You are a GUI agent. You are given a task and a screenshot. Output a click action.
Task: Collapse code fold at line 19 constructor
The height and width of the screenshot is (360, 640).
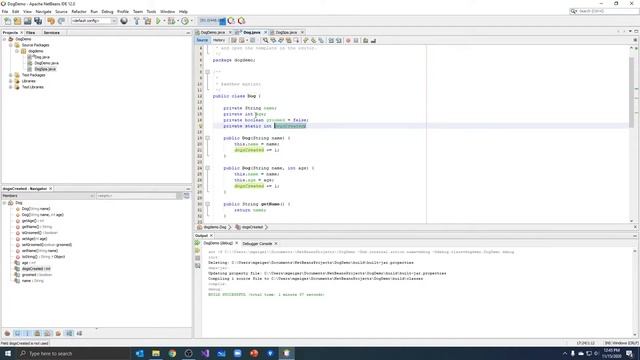click(207, 138)
